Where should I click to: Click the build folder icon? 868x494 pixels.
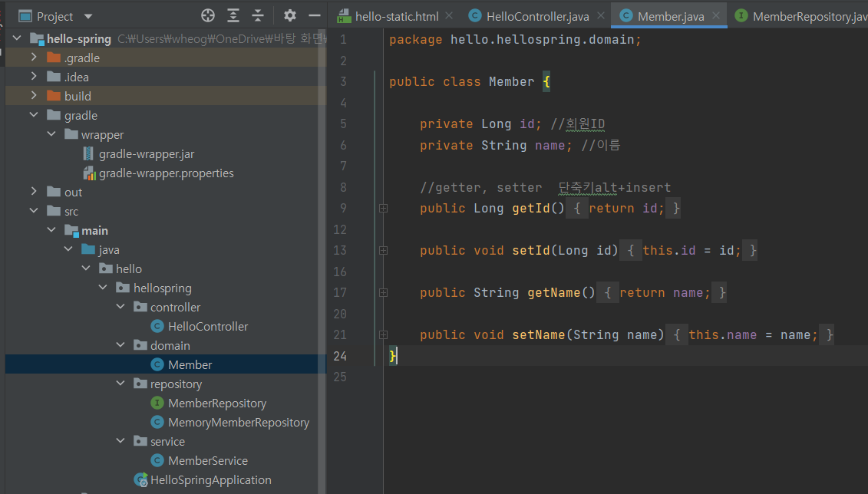point(54,96)
